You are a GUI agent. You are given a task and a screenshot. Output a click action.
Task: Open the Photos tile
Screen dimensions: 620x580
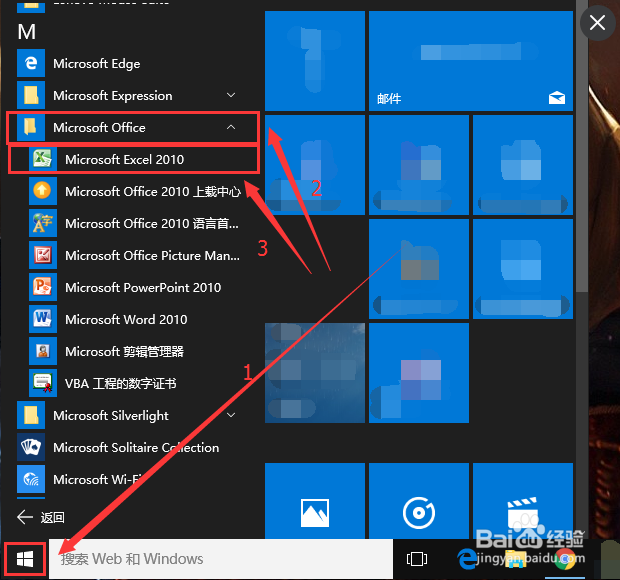[x=315, y=501]
